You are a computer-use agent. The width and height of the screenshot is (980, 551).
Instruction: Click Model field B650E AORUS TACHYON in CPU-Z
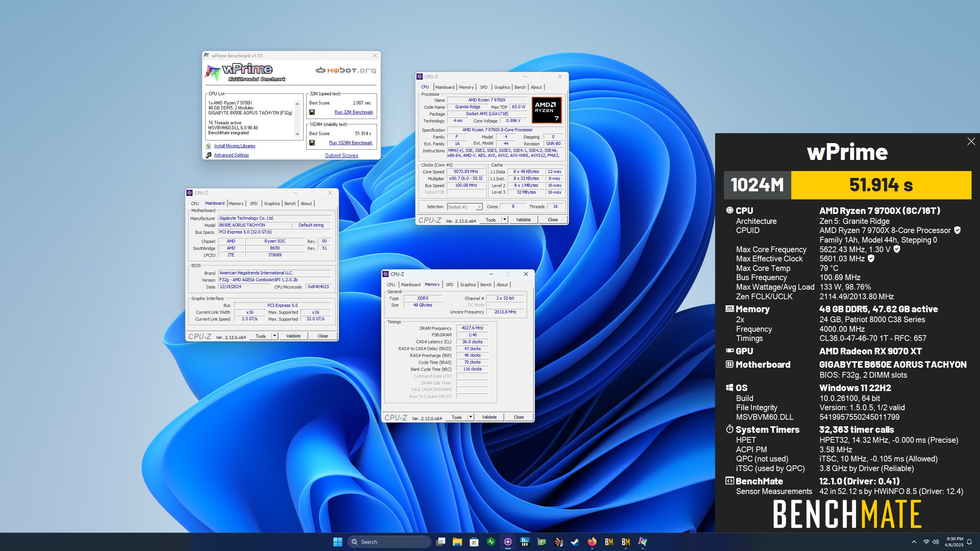tap(254, 225)
